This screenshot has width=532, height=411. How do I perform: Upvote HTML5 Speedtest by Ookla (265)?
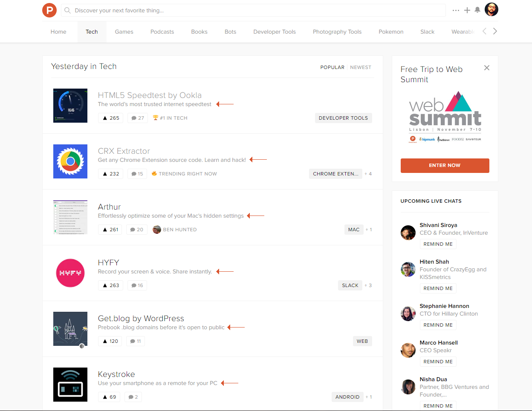110,118
